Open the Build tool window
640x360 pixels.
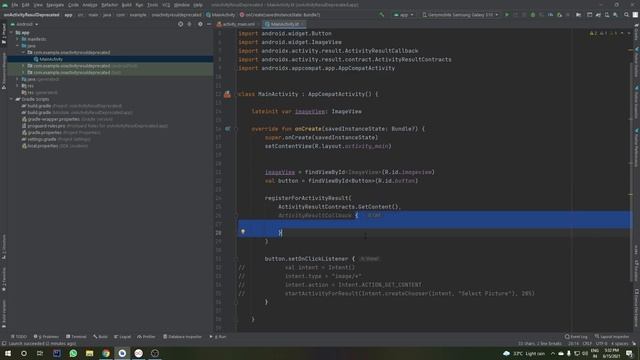(x=100, y=337)
